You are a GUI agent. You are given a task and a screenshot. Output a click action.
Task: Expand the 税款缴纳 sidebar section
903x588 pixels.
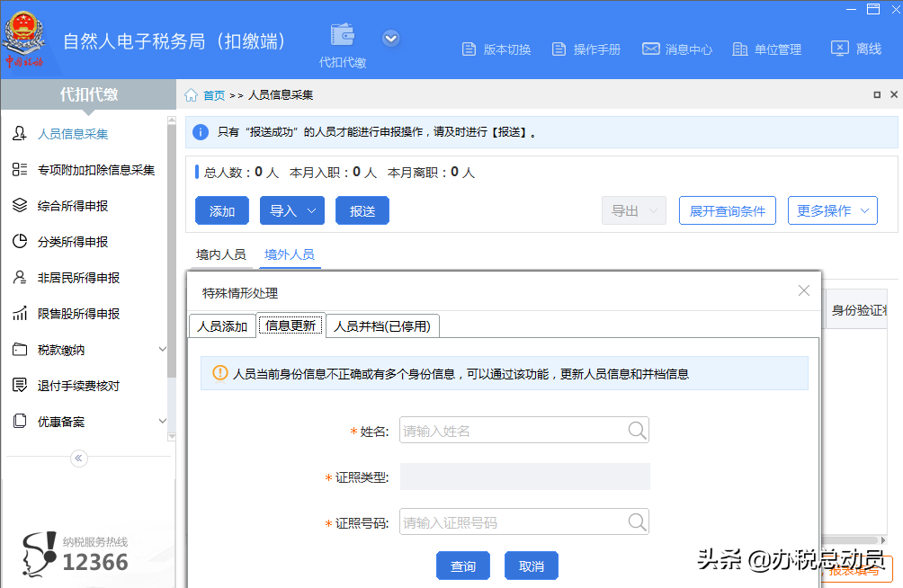pos(63,349)
